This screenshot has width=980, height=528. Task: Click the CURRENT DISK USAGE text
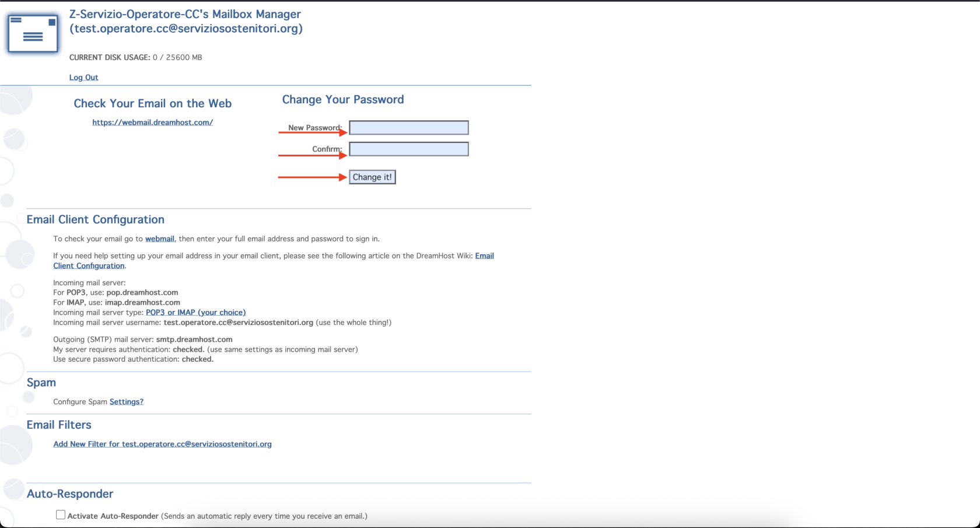tap(135, 58)
